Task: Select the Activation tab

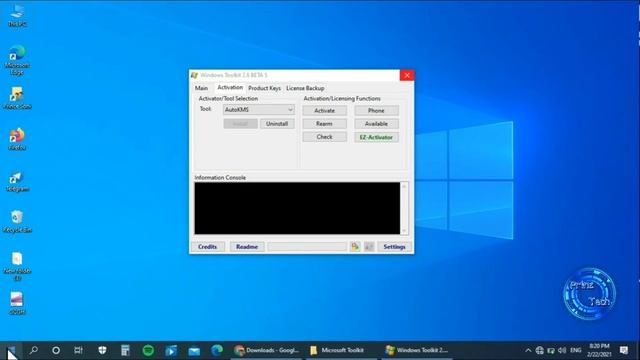Action: click(x=230, y=87)
